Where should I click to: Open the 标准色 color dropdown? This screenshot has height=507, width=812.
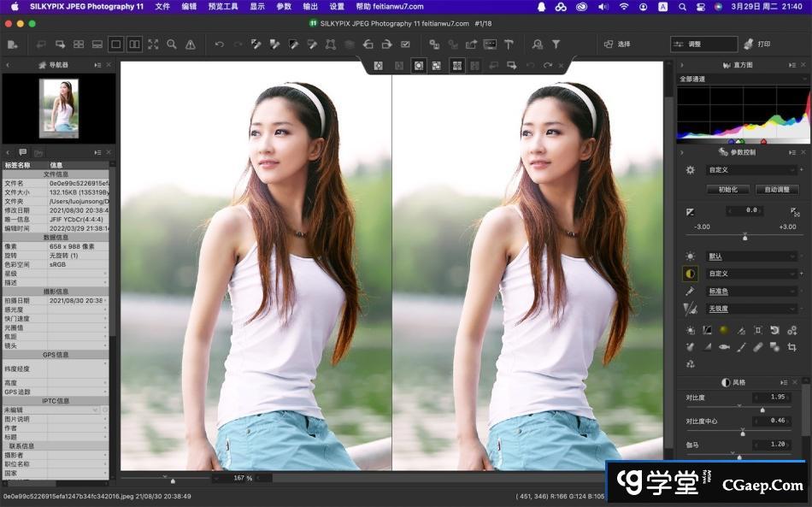pyautogui.click(x=751, y=292)
